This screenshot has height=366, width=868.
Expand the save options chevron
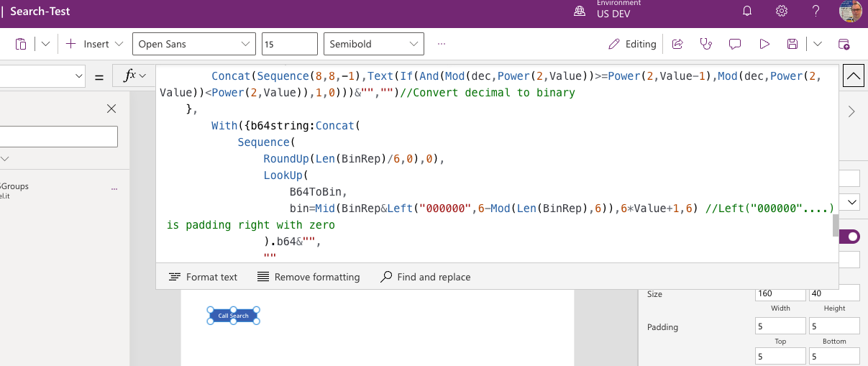pyautogui.click(x=818, y=44)
